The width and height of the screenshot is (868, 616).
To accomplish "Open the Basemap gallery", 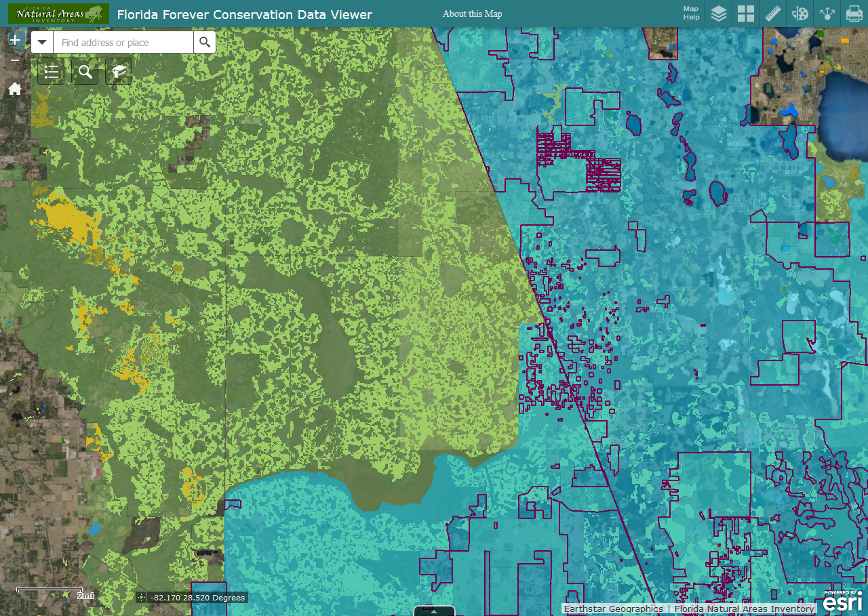I will click(745, 14).
